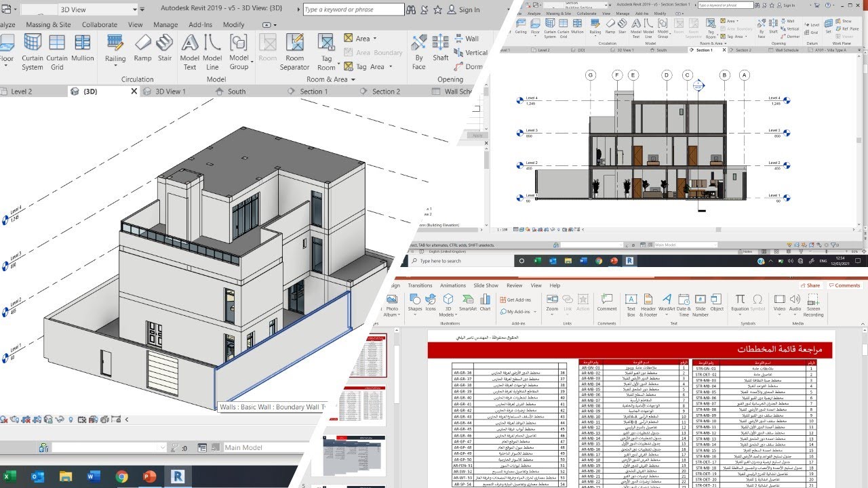Select Ceiling tool in right Revit window

pos(521,27)
